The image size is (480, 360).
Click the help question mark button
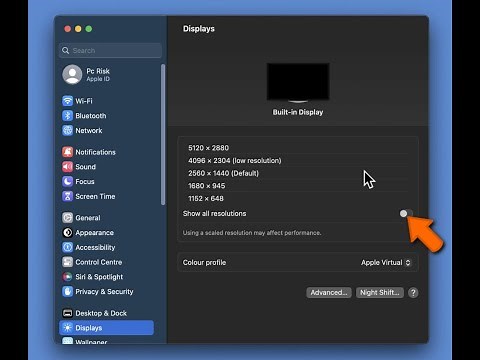tap(413, 293)
